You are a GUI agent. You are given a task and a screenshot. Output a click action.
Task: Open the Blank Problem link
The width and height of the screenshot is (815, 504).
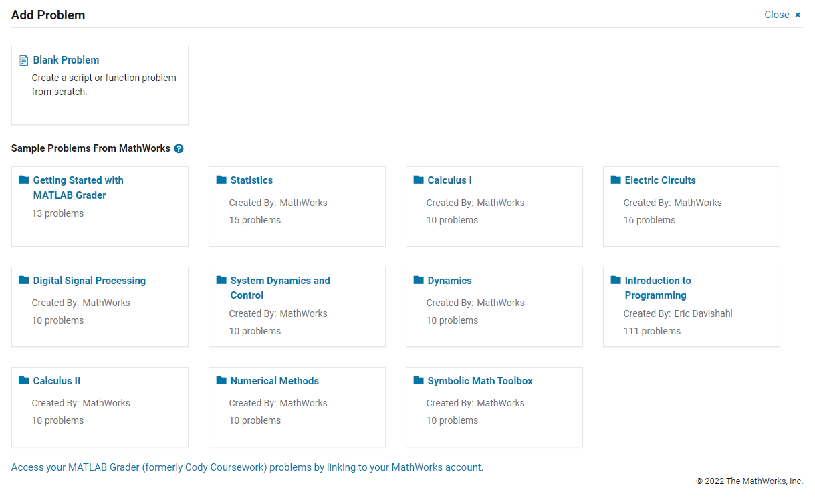click(66, 60)
